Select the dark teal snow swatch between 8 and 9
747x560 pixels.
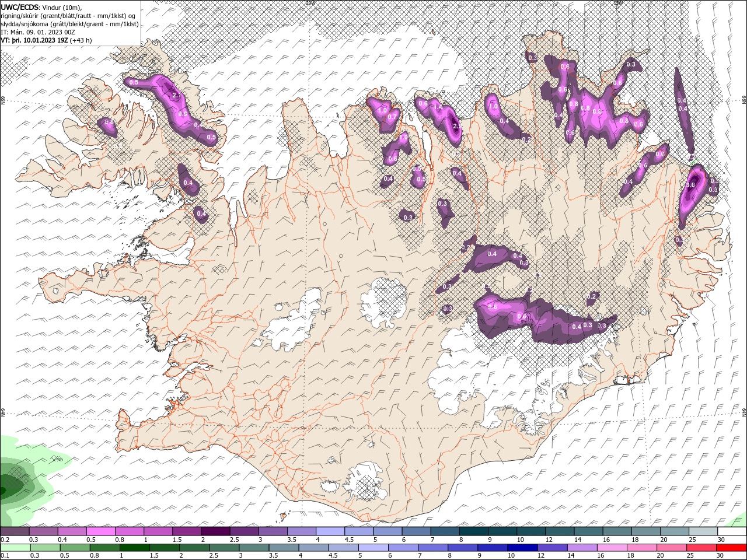click(x=474, y=531)
